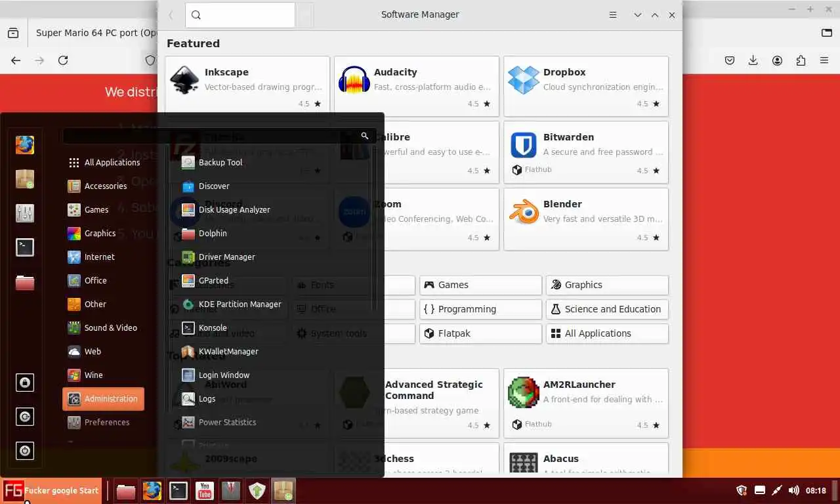This screenshot has width=840, height=504.
Task: Select the Sound & Video menu category
Action: [x=104, y=327]
